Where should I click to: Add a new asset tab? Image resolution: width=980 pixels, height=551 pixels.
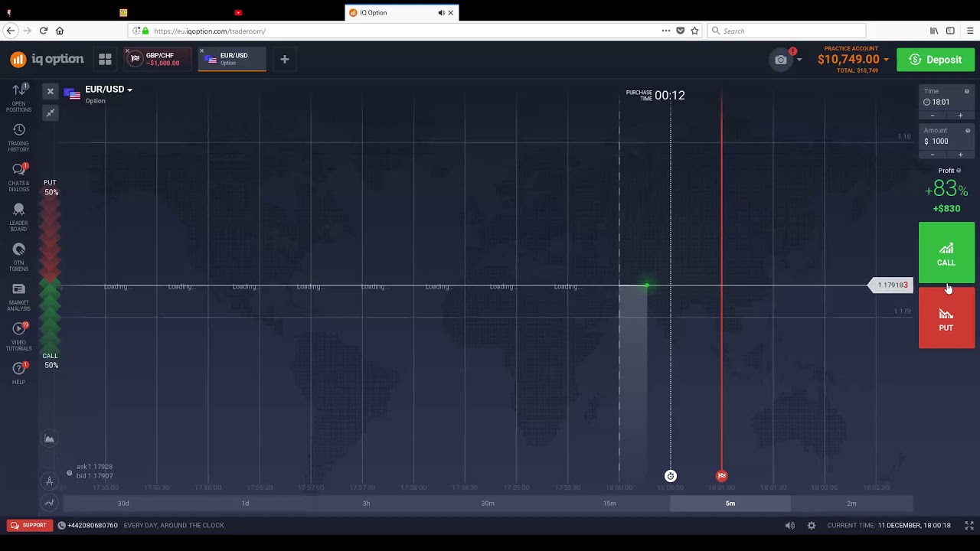[284, 59]
